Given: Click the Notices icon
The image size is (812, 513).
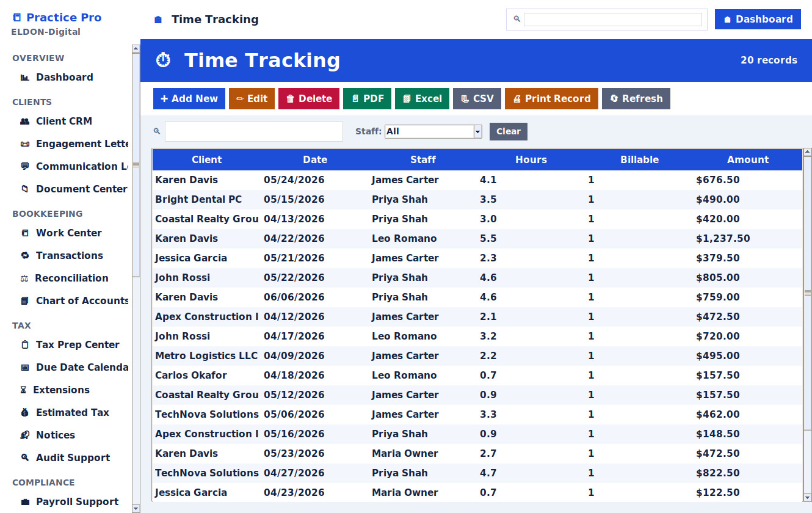Looking at the screenshot, I should [x=25, y=435].
